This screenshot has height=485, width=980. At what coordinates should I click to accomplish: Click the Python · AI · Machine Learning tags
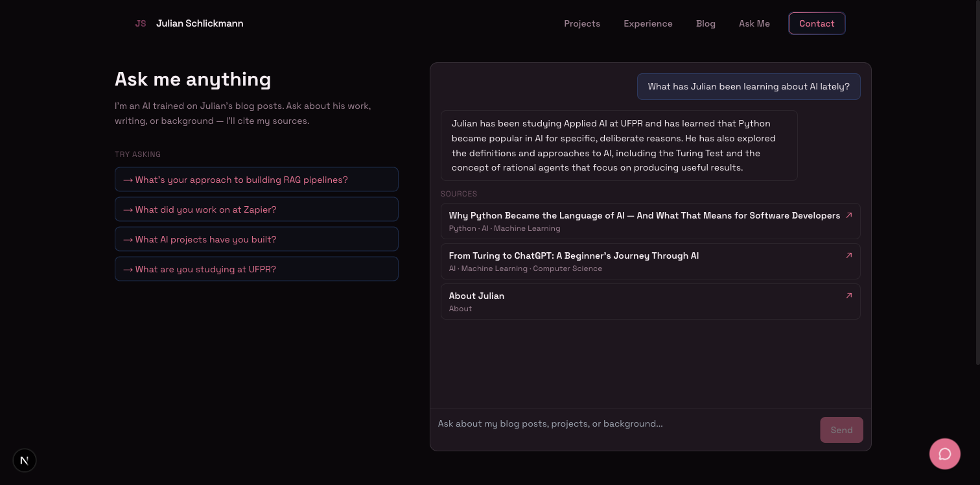pos(504,228)
